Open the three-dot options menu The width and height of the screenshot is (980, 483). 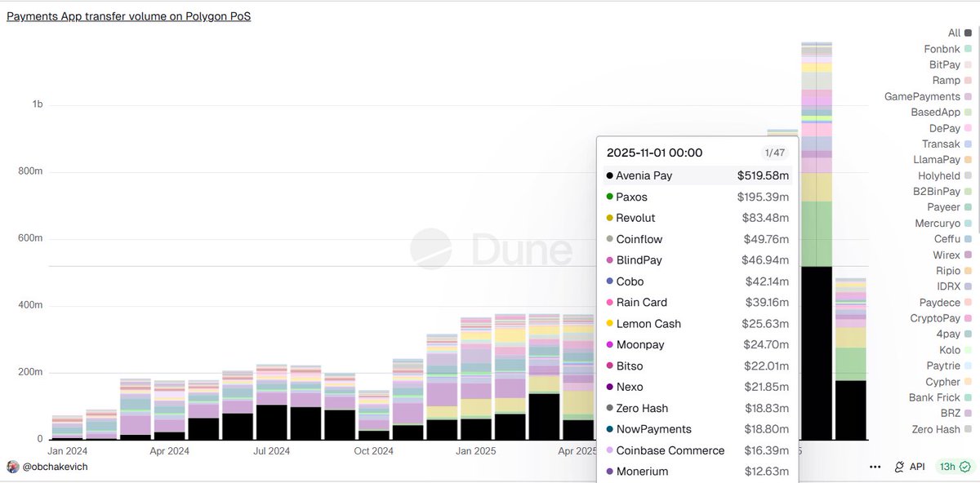tap(875, 467)
